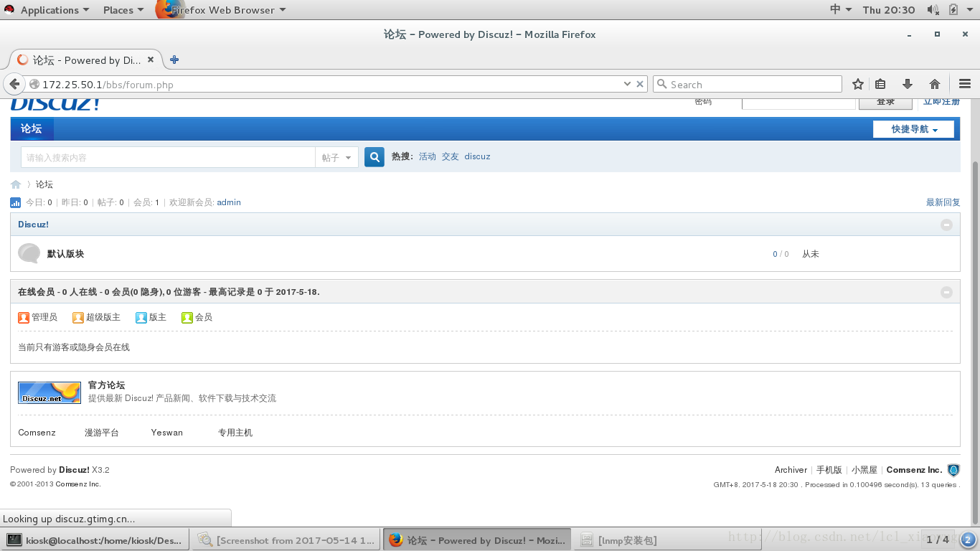Bookmark this page with star icon

pos(858,84)
